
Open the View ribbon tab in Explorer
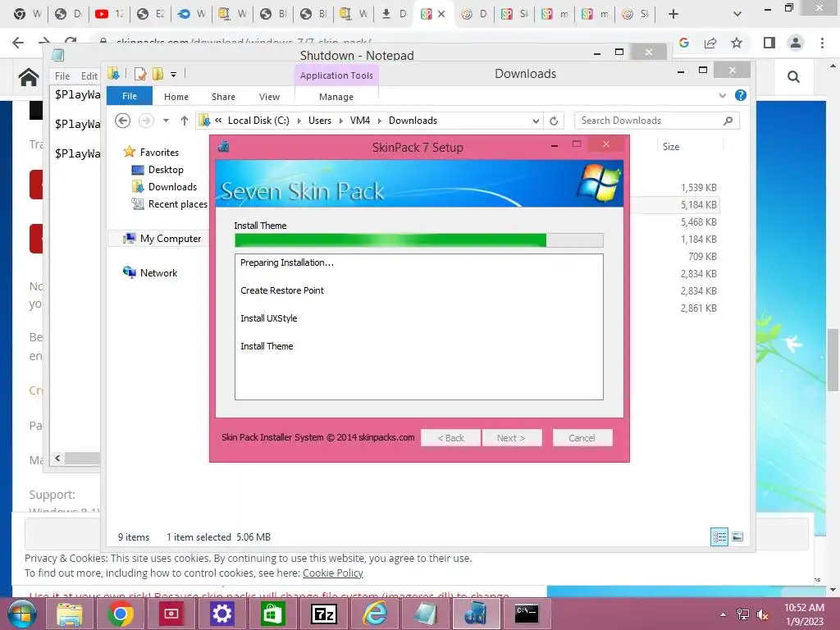[269, 97]
